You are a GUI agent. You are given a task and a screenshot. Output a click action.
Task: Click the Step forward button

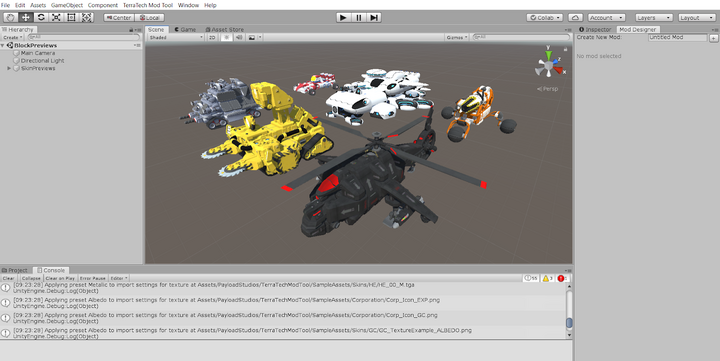(374, 17)
